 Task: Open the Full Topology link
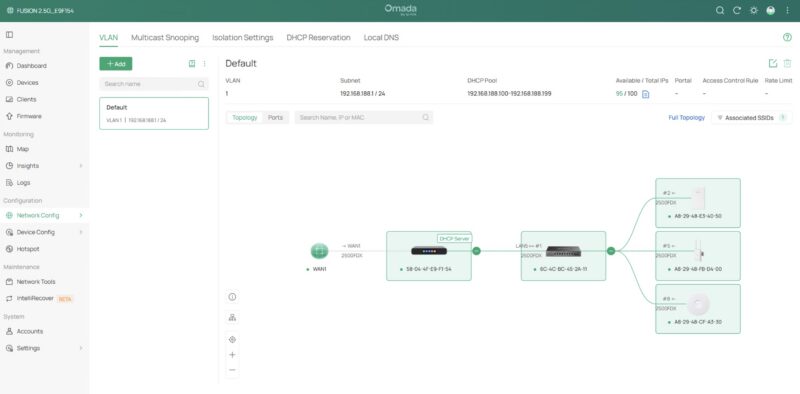[686, 118]
